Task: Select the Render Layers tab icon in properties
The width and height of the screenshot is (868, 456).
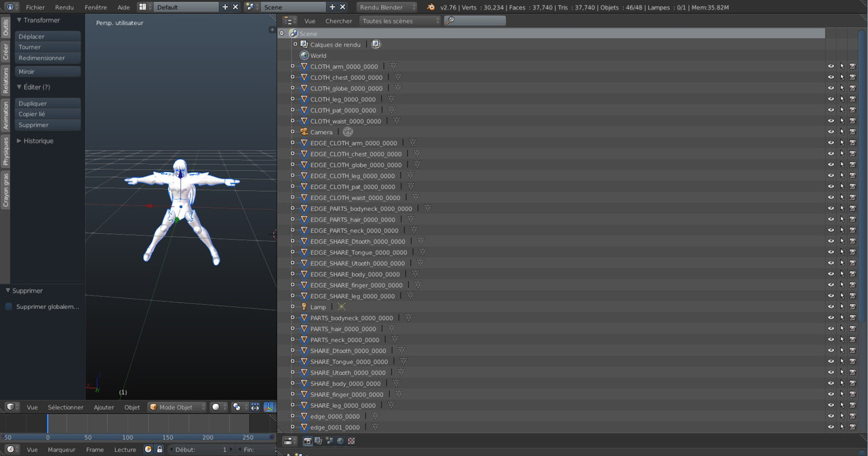Action: (318, 441)
